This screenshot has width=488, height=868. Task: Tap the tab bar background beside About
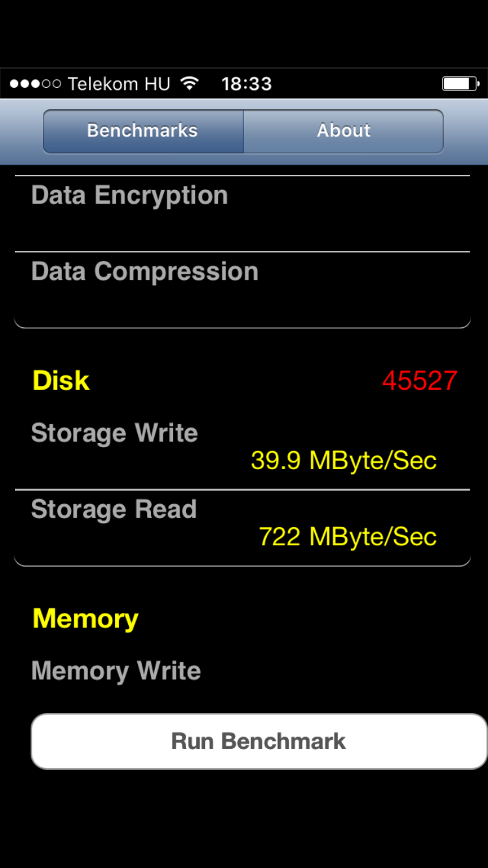[466, 131]
